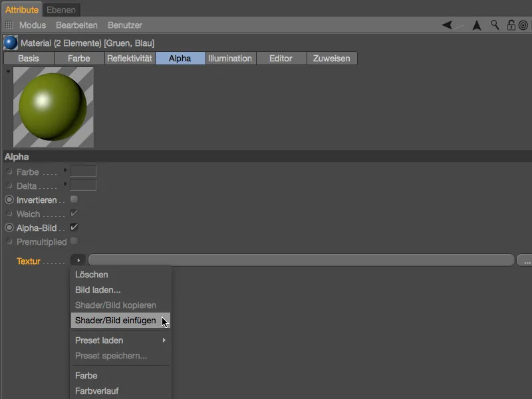Open the Bearbeiten menu

76,25
